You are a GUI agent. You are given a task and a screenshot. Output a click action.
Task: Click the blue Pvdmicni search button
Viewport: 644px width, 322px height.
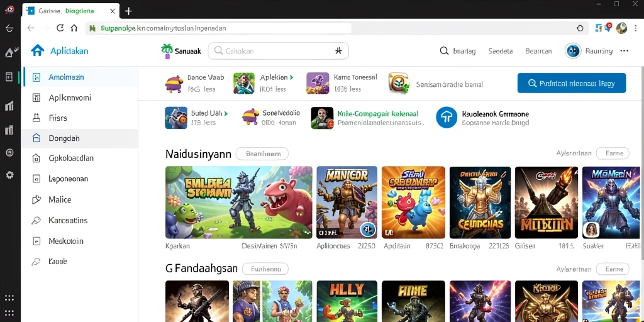coord(571,83)
